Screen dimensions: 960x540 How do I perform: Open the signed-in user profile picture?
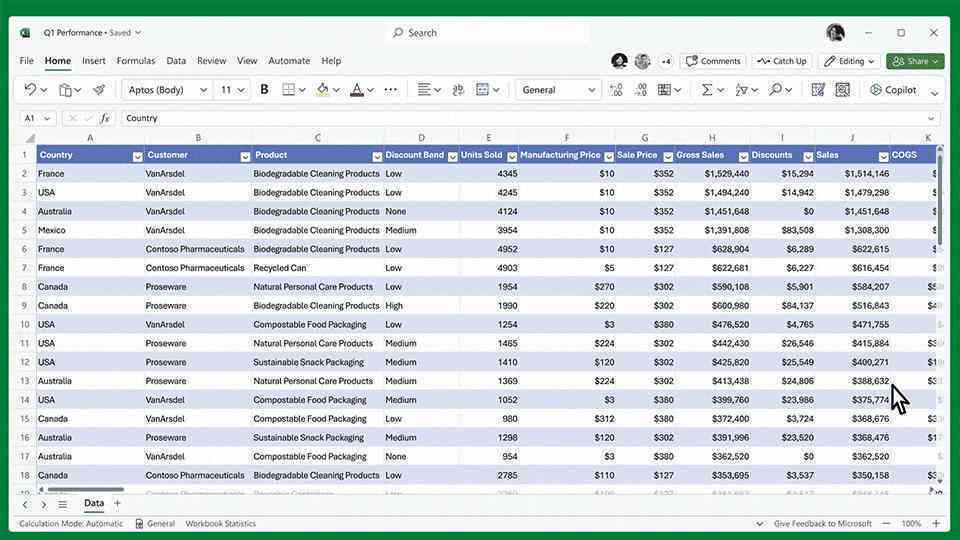tap(835, 32)
